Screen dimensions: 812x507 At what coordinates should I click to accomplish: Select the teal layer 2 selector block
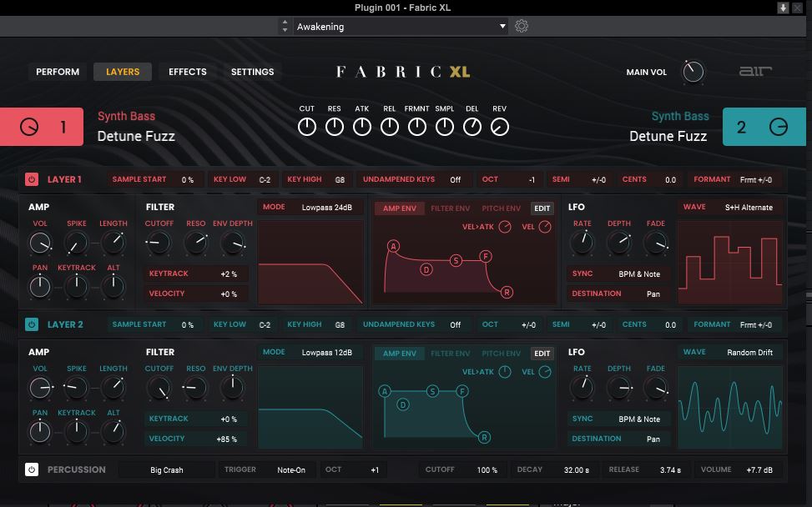point(764,127)
